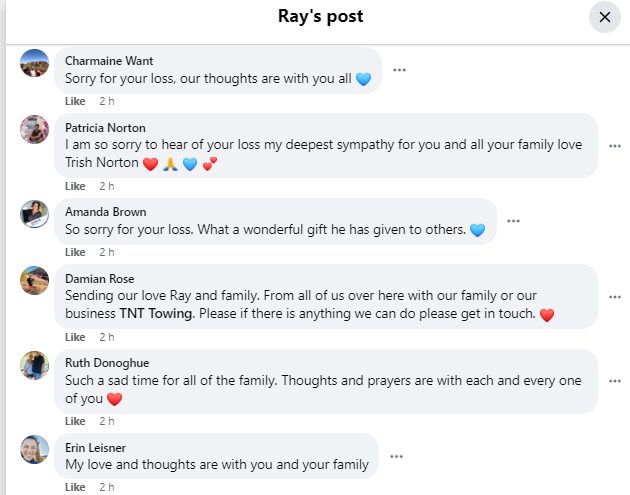630x495 pixels.
Task: Open Erin Leisner's profile name link
Action: pos(98,447)
